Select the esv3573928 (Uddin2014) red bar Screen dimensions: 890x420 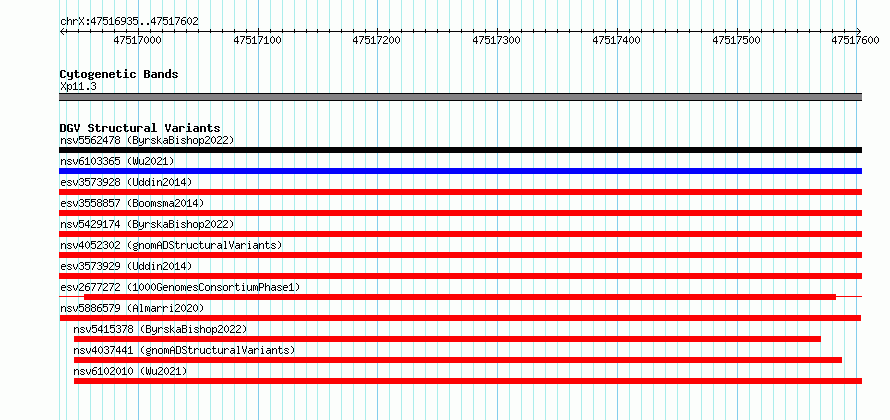pyautogui.click(x=460, y=192)
